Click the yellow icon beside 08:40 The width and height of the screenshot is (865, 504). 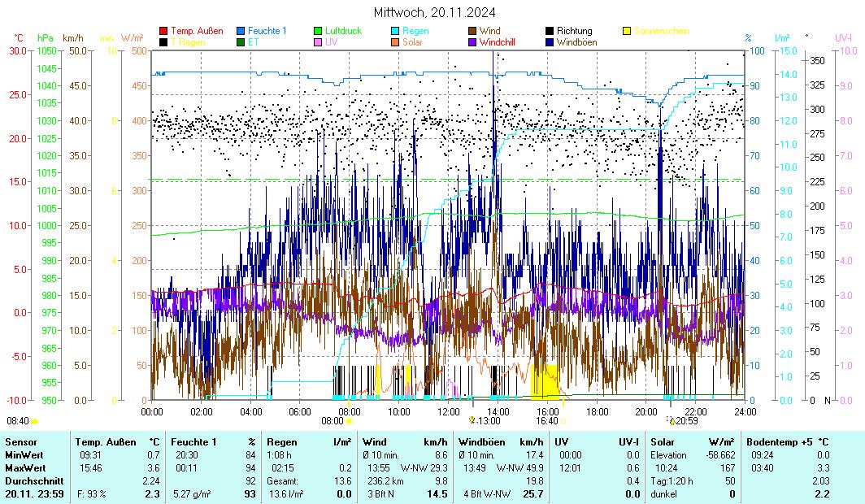tap(35, 420)
